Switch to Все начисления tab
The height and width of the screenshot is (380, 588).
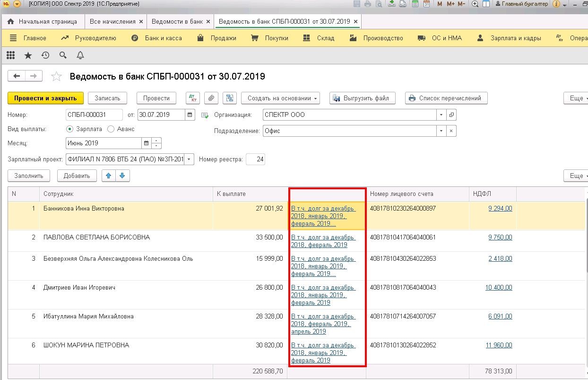click(112, 22)
